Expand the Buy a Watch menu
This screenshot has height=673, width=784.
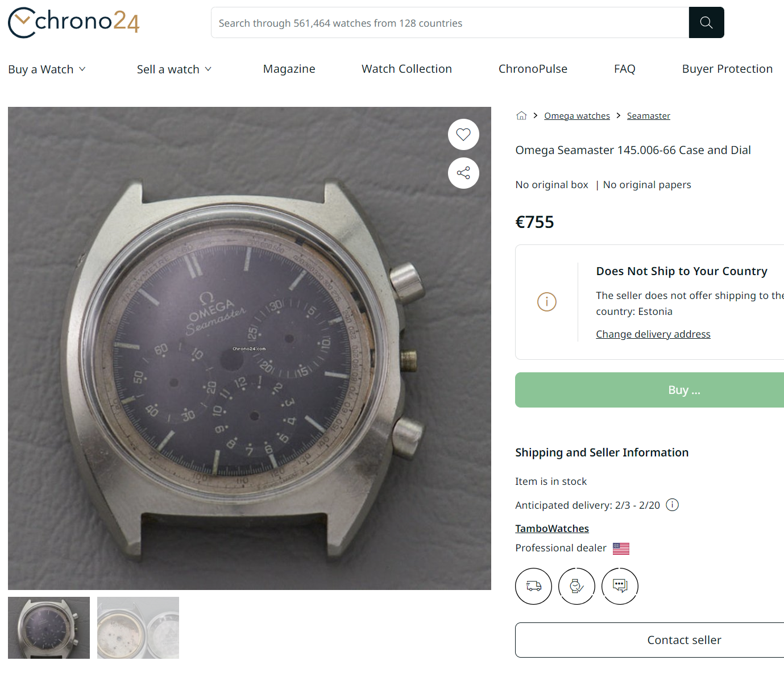click(x=47, y=69)
